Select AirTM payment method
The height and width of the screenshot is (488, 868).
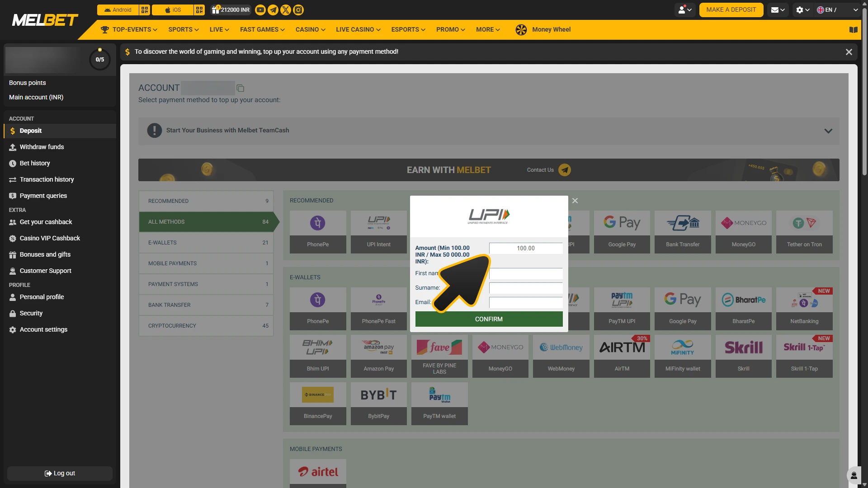622,356
